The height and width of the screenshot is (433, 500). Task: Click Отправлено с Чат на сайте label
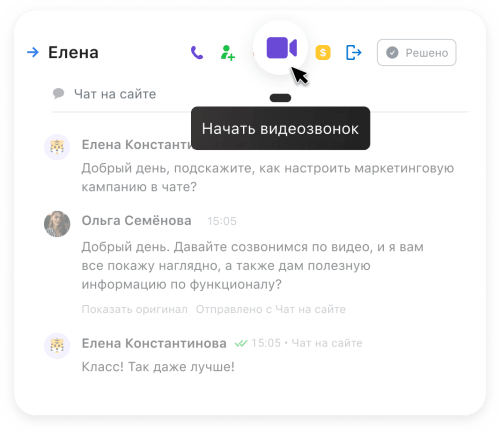click(x=270, y=309)
